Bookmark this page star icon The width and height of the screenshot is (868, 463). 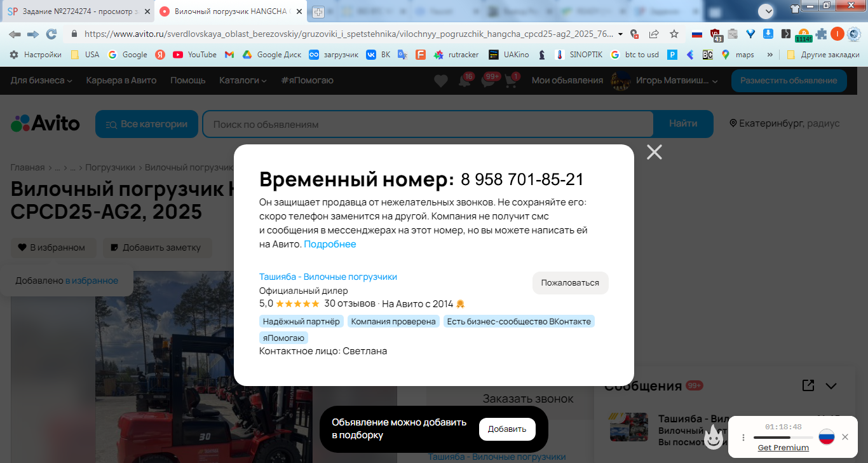674,34
